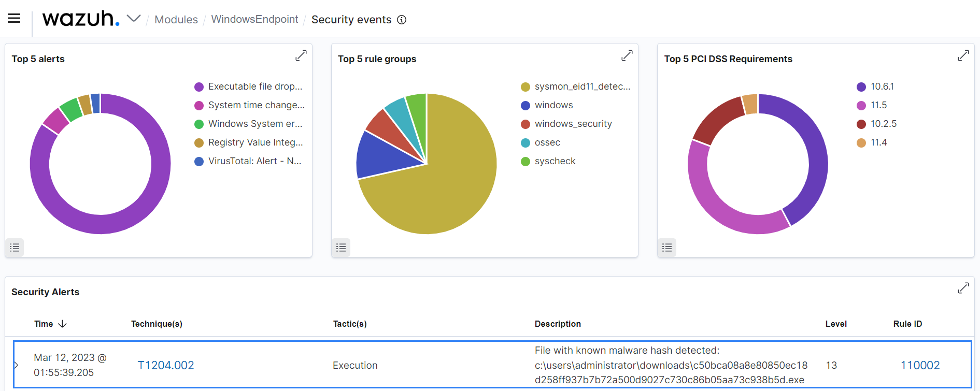The height and width of the screenshot is (391, 980).
Task: Click the sysmon_eid11 color dot in legend
Action: 525,87
